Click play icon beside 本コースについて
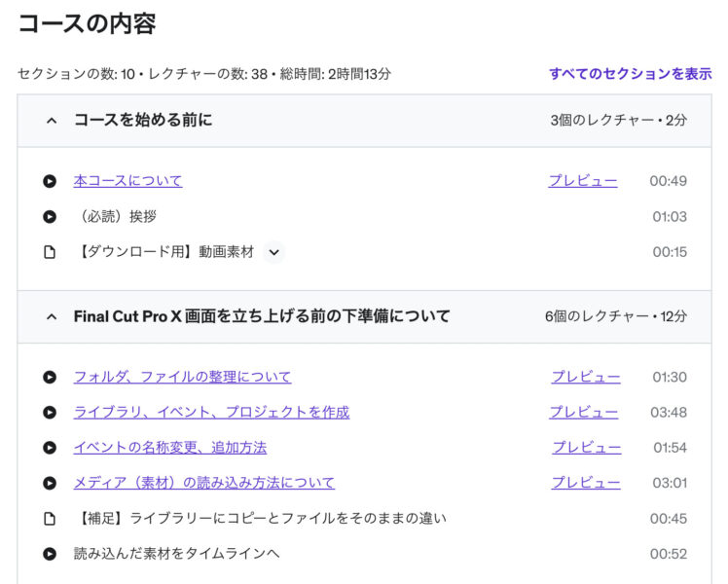 click(50, 181)
